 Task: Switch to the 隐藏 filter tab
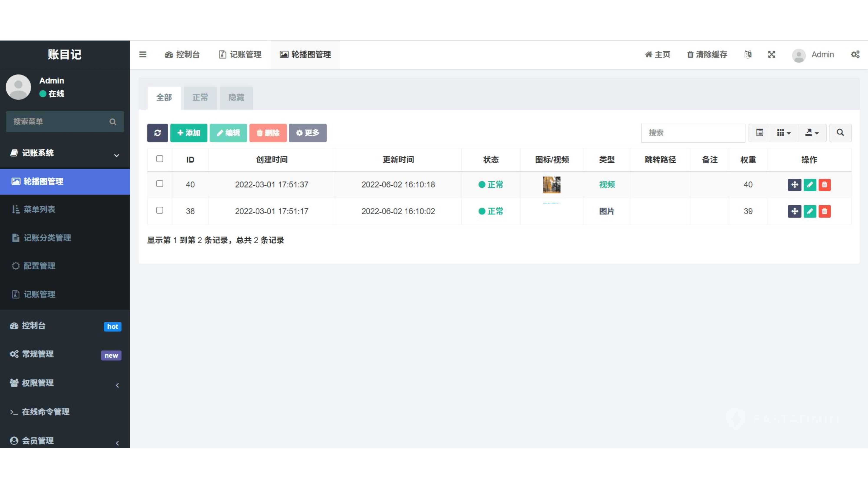pyautogui.click(x=236, y=98)
